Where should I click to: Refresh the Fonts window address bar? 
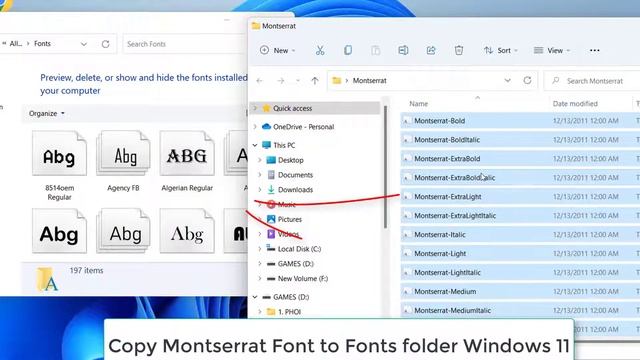click(x=105, y=44)
